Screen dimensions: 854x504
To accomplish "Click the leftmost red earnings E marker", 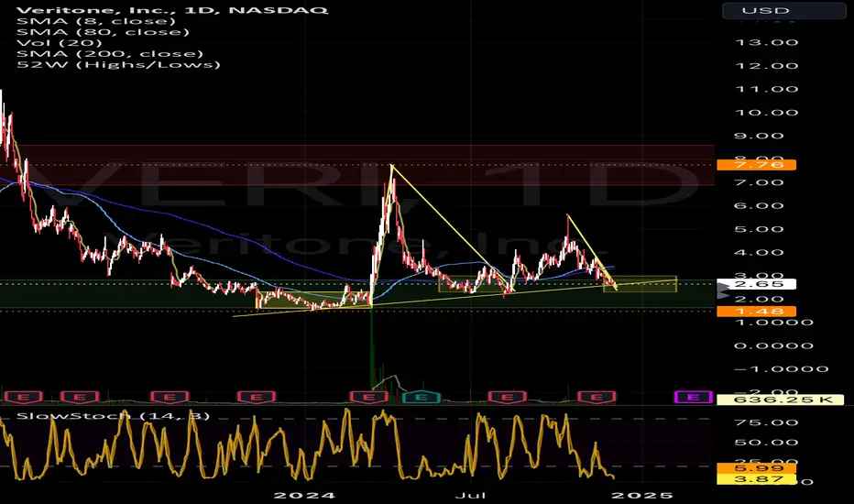I will 23,397.
